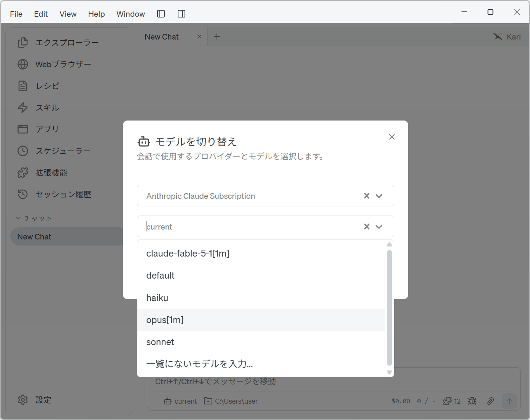The height and width of the screenshot is (420, 530).
Task: Collapse the model dropdown chevron
Action: (x=379, y=227)
